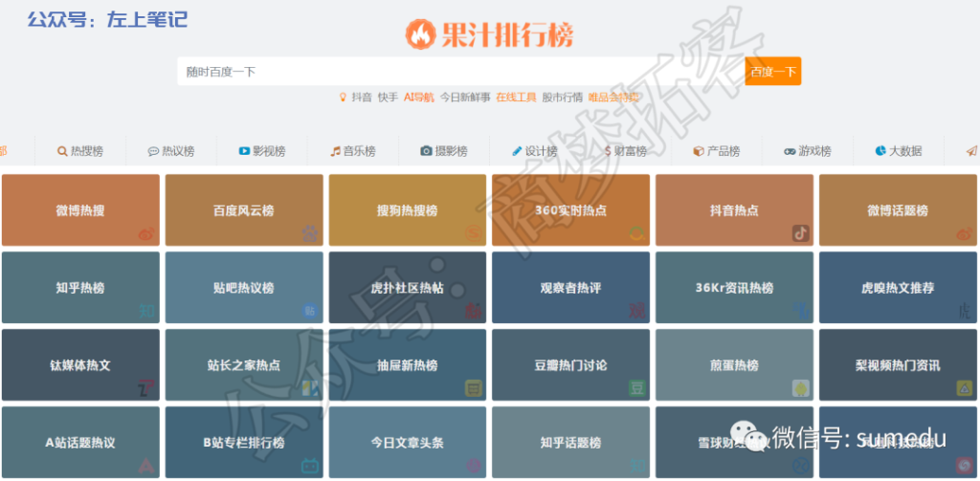The width and height of the screenshot is (980, 481).
Task: Open the 知乎热榜 card
Action: (x=80, y=287)
